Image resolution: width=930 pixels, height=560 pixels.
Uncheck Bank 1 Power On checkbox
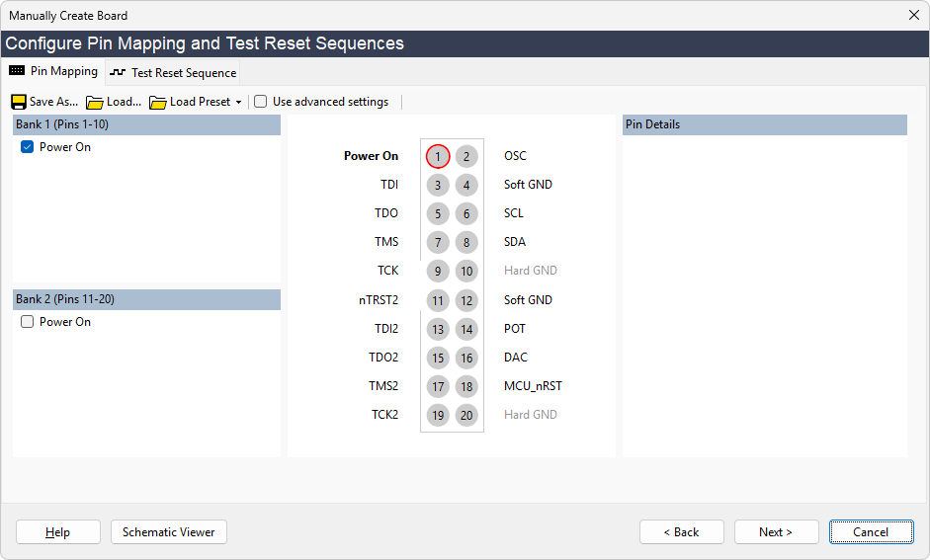[28, 147]
